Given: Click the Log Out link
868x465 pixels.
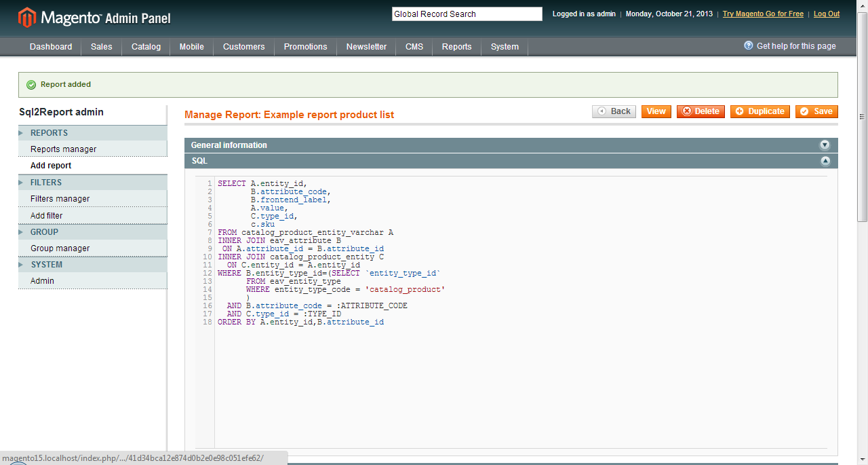Looking at the screenshot, I should pos(827,14).
